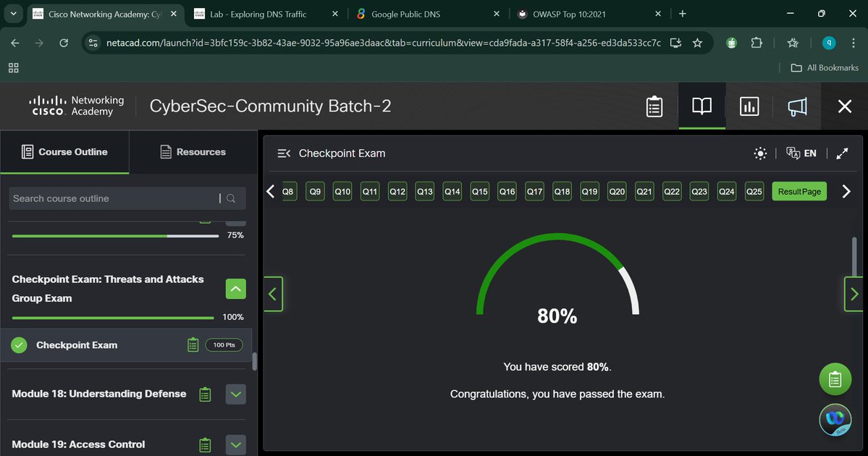Expand content to fullscreen arrows icon

[x=842, y=153]
